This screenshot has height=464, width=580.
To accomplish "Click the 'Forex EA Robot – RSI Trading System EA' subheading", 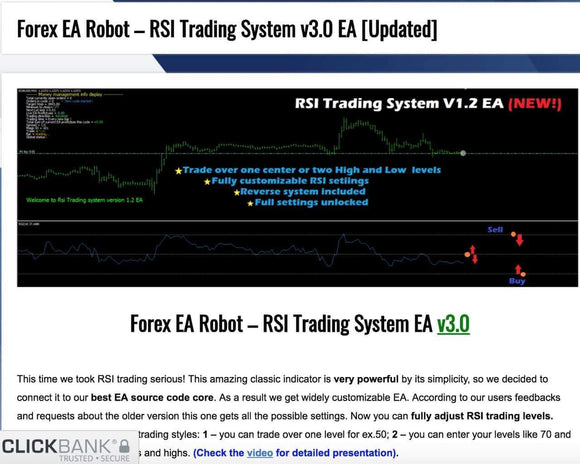I will click(x=281, y=324).
